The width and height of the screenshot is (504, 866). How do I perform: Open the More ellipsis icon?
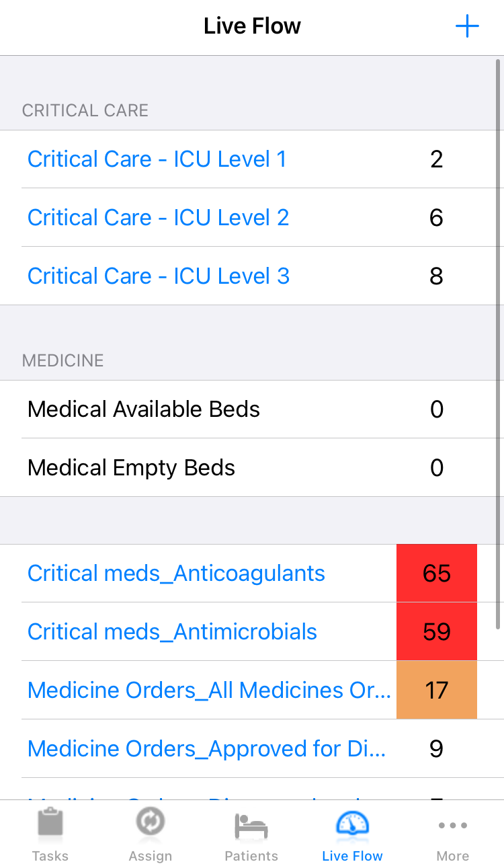453,826
